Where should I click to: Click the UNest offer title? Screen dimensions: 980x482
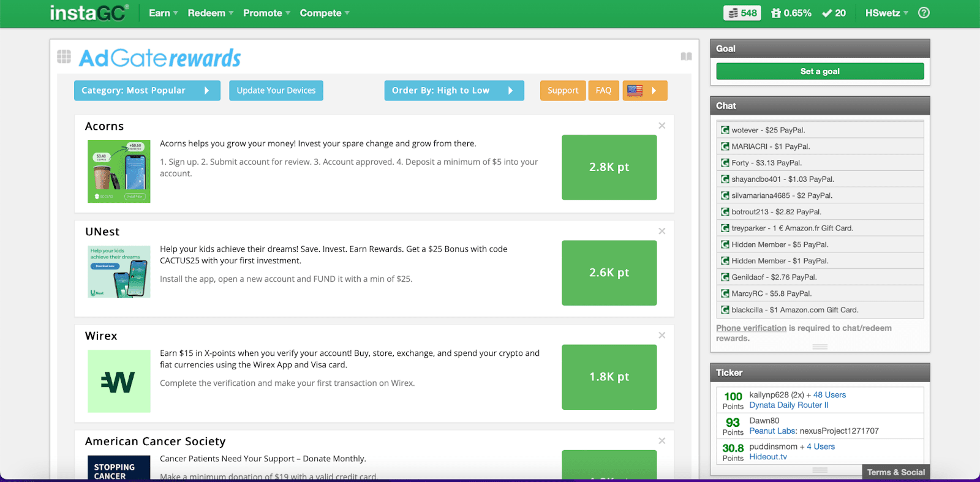[x=102, y=232]
